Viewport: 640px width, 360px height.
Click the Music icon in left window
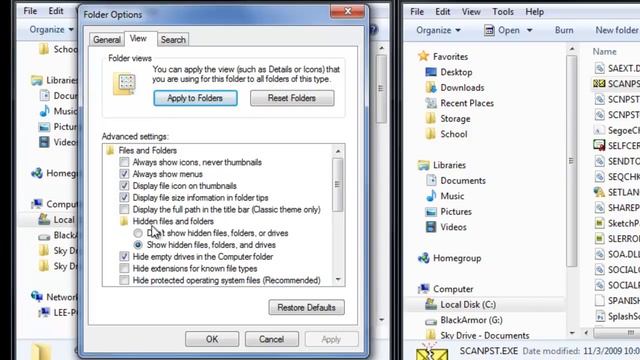(x=44, y=111)
